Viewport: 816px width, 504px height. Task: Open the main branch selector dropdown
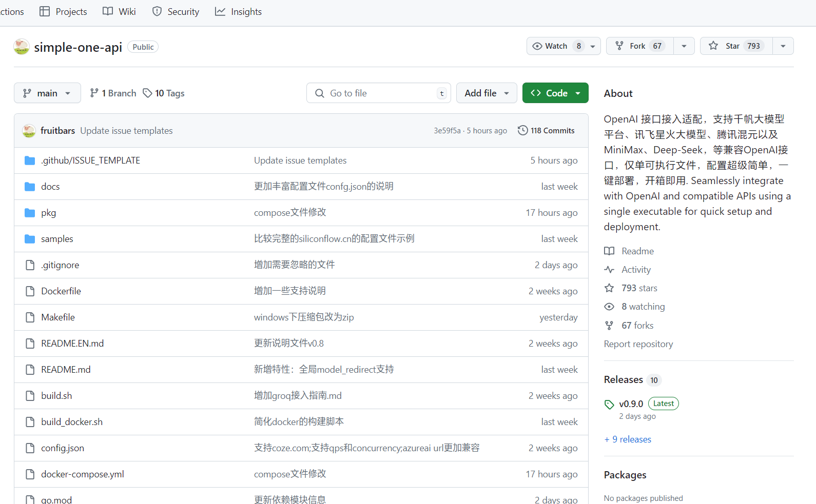pyautogui.click(x=47, y=93)
